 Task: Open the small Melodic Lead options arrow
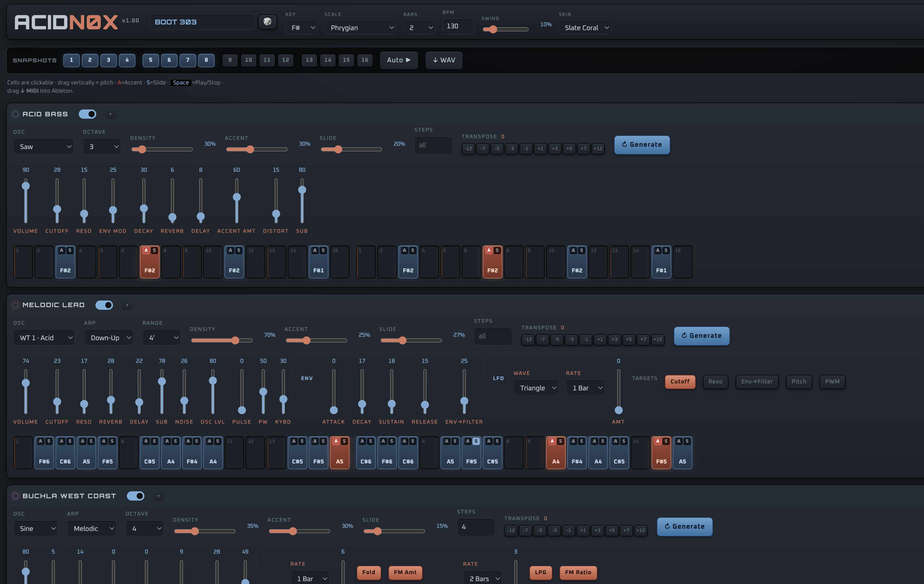point(127,305)
